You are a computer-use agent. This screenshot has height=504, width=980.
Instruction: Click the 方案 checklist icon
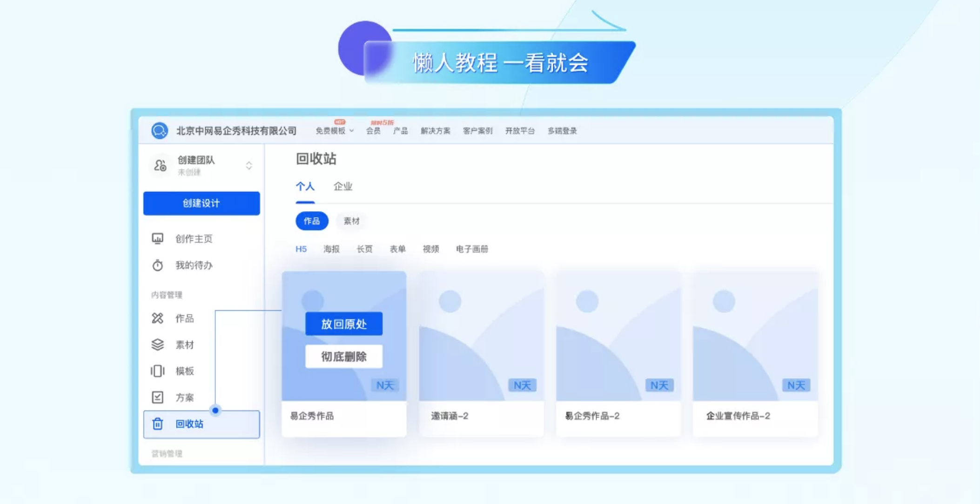[x=158, y=398]
